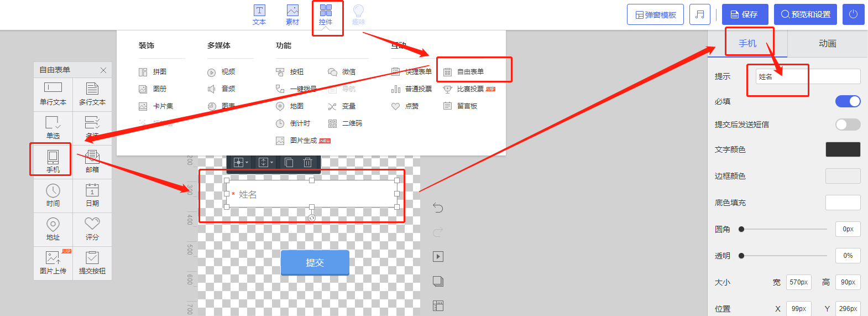Click the music note button
This screenshot has width=868, height=316.
tap(700, 14)
